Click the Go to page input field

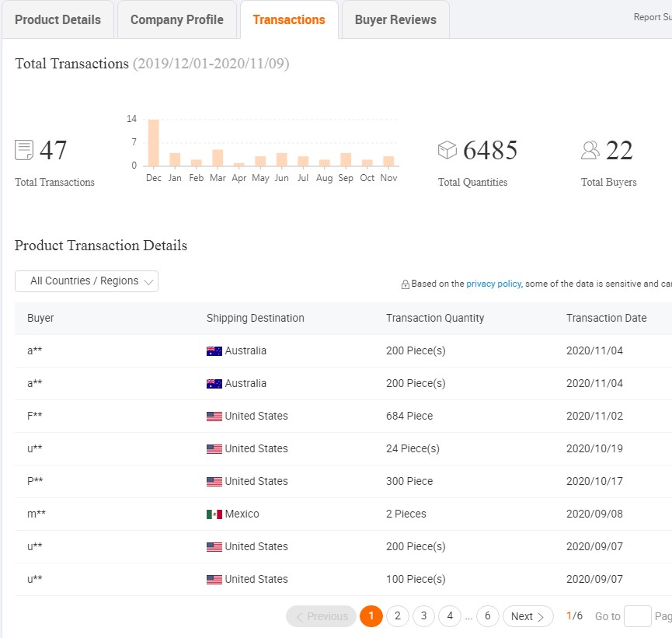[637, 616]
